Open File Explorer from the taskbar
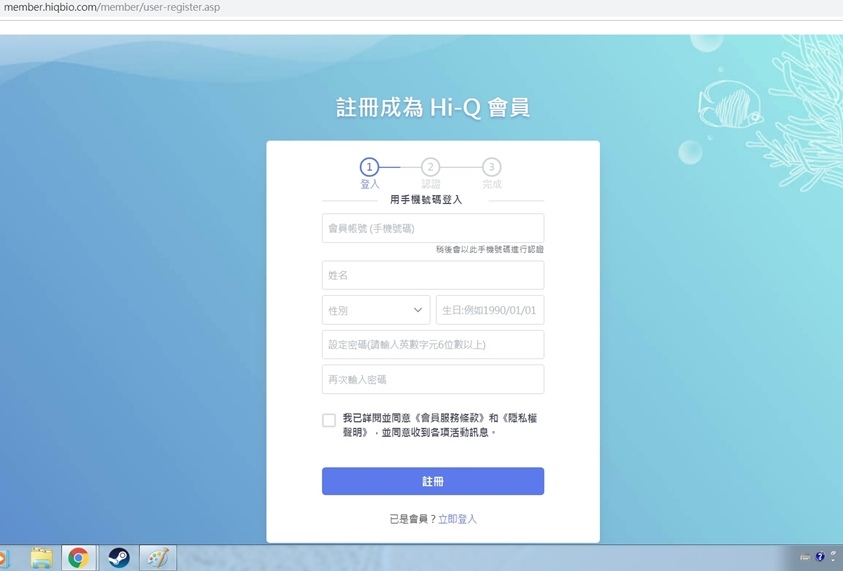This screenshot has height=571, width=843. pos(41,558)
